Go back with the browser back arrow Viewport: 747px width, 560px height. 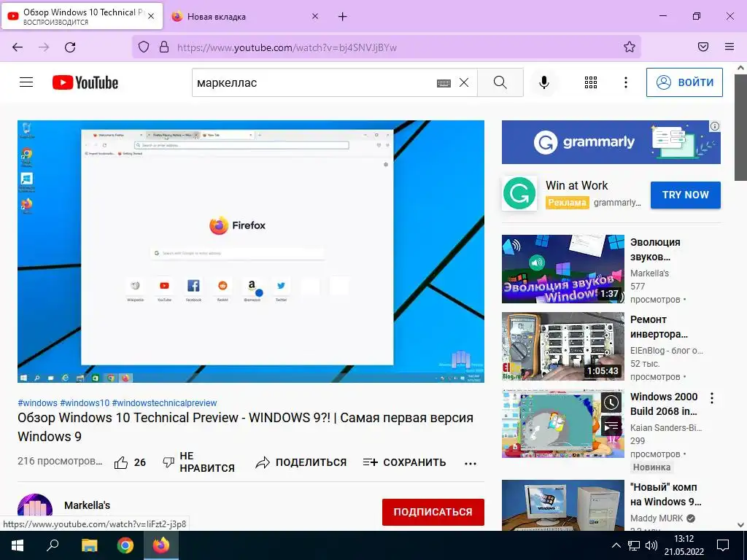(x=18, y=47)
